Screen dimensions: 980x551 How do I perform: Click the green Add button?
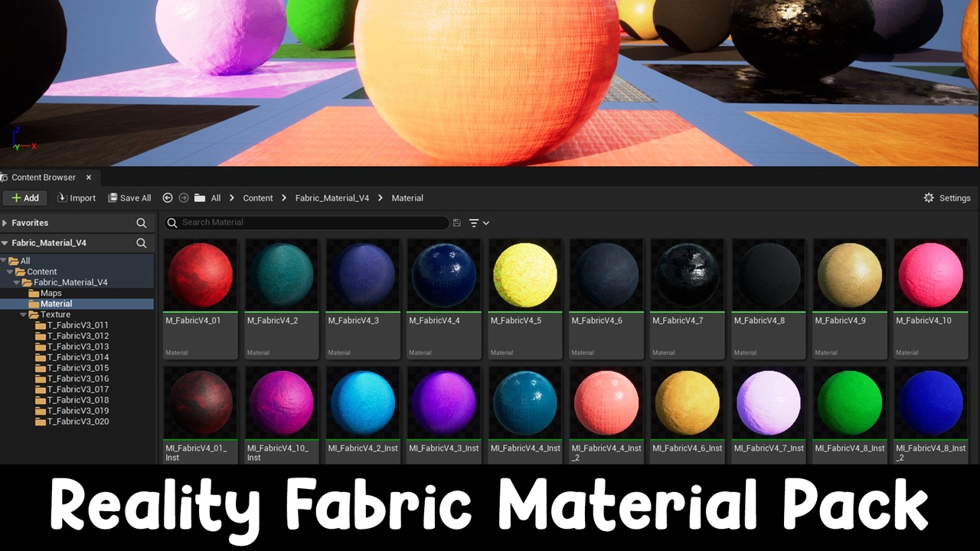pyautogui.click(x=25, y=197)
